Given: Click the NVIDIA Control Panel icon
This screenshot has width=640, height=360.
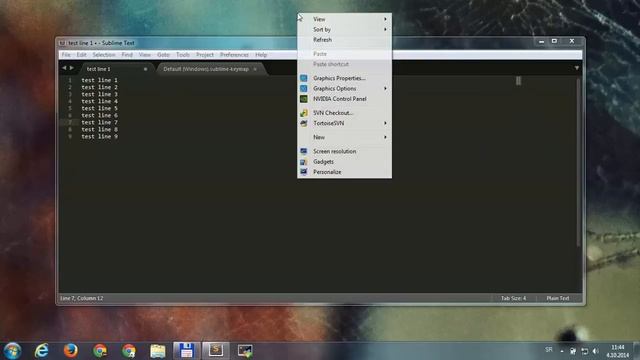Looking at the screenshot, I should [304, 99].
